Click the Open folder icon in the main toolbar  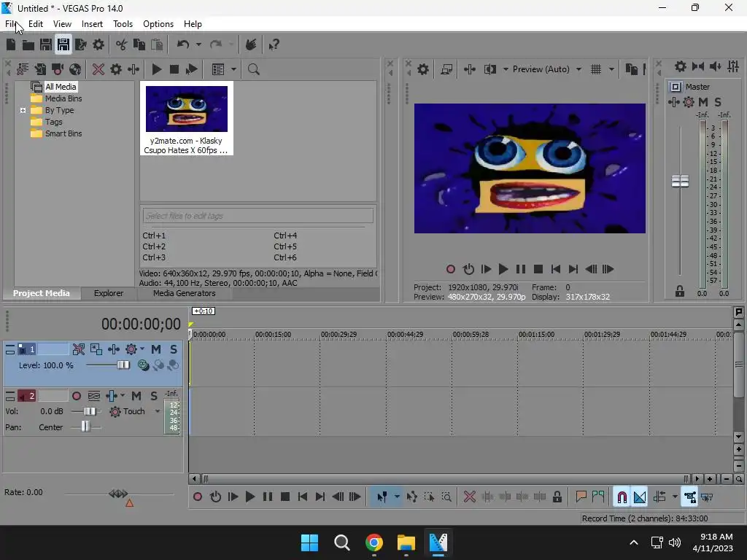click(x=28, y=44)
